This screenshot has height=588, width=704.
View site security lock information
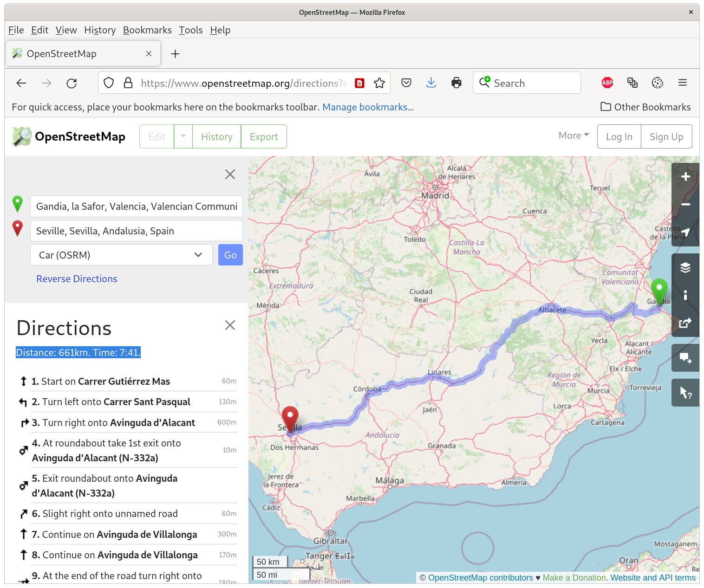[128, 83]
